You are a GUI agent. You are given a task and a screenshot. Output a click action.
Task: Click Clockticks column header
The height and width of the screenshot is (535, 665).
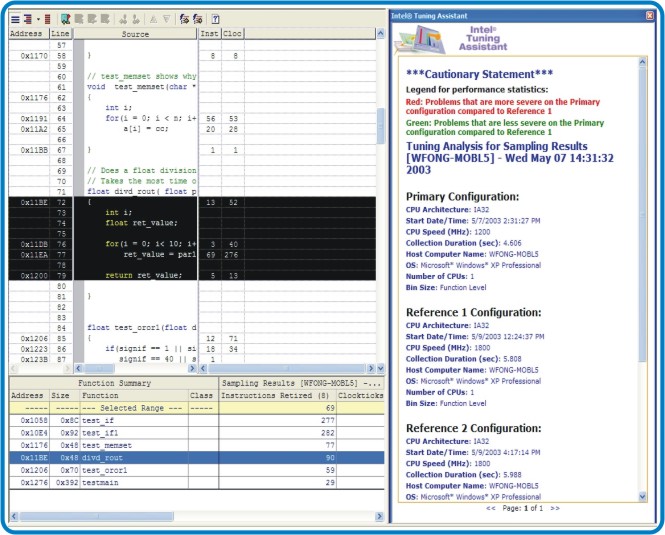360,395
